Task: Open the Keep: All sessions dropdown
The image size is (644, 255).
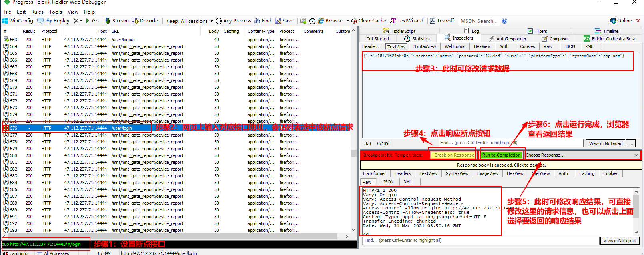Action: tap(189, 21)
